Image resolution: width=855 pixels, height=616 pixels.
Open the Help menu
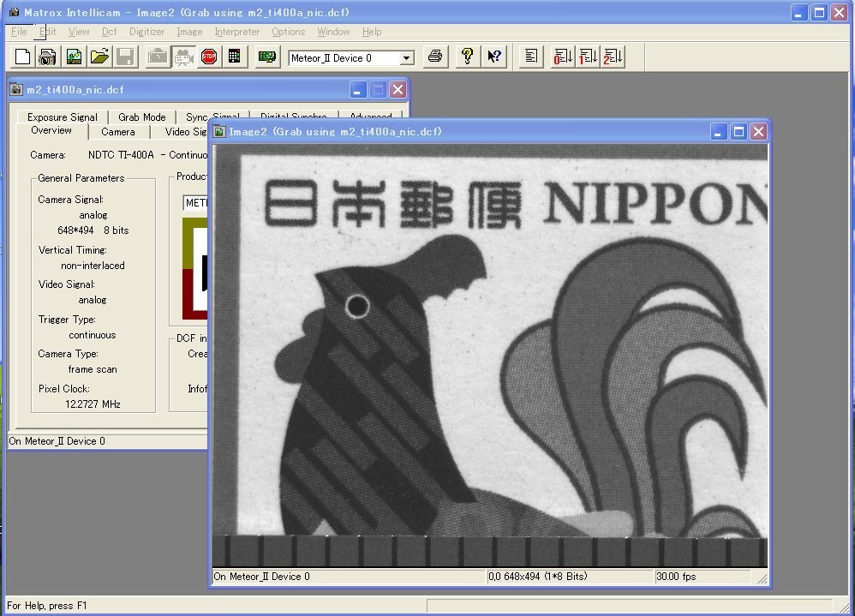(x=372, y=32)
